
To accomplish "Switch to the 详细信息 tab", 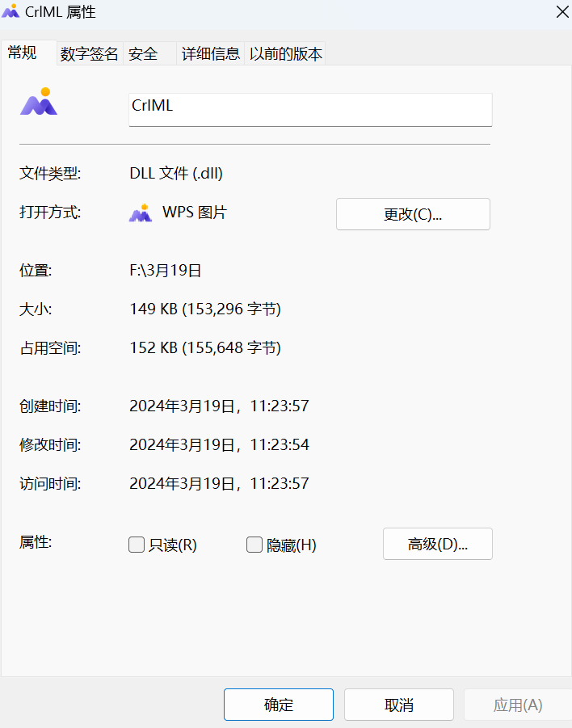I will [210, 54].
